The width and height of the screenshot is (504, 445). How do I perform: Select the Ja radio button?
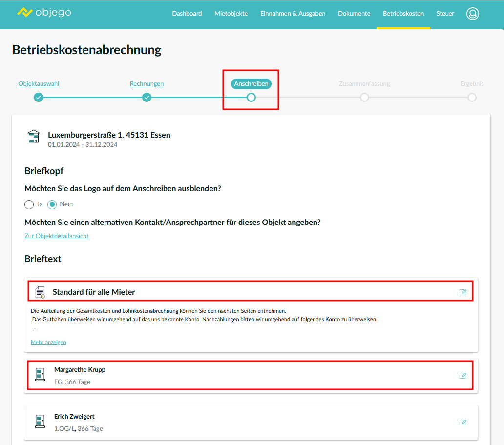pyautogui.click(x=29, y=204)
